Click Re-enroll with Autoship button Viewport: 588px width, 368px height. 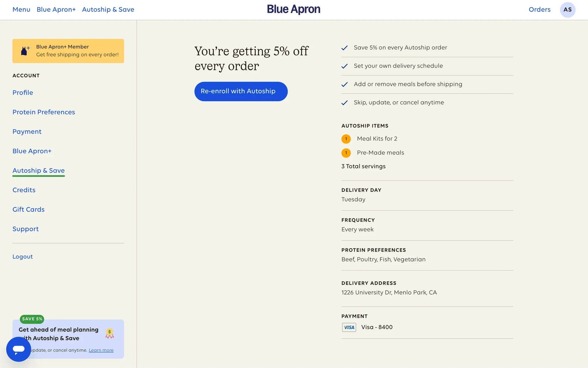(241, 91)
